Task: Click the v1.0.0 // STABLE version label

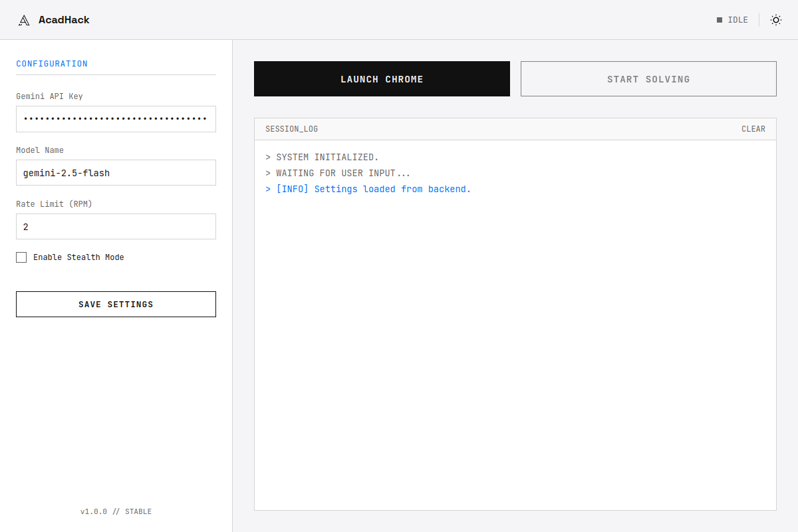Action: coord(116,511)
